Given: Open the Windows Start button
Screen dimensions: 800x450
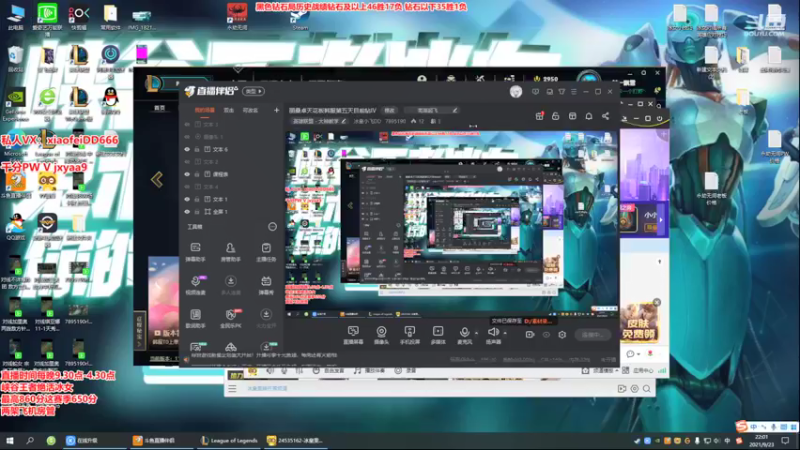Looking at the screenshot, I should [x=10, y=440].
